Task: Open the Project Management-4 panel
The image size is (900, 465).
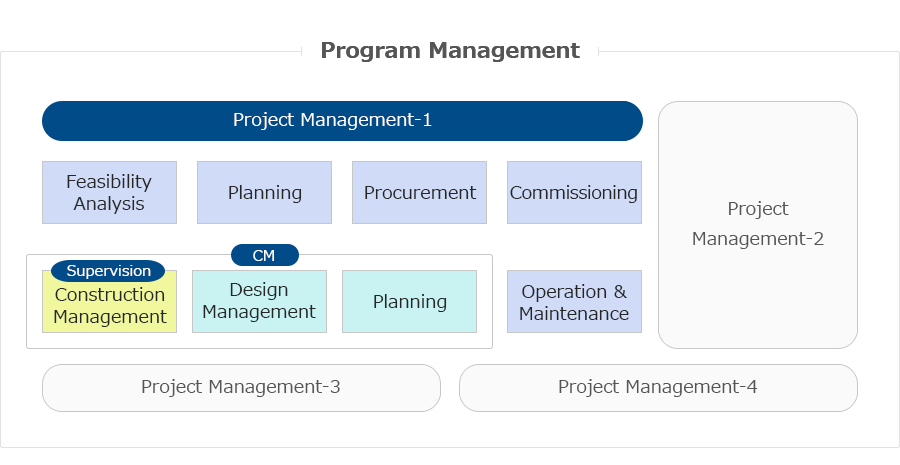Action: (658, 388)
